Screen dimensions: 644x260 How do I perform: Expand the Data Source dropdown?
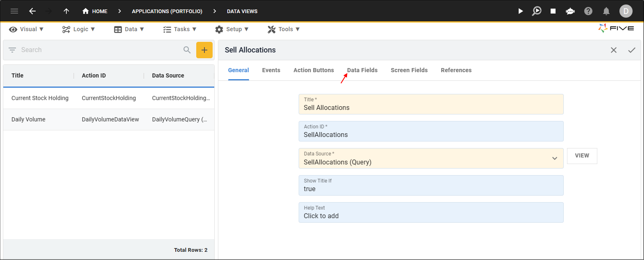(x=554, y=158)
